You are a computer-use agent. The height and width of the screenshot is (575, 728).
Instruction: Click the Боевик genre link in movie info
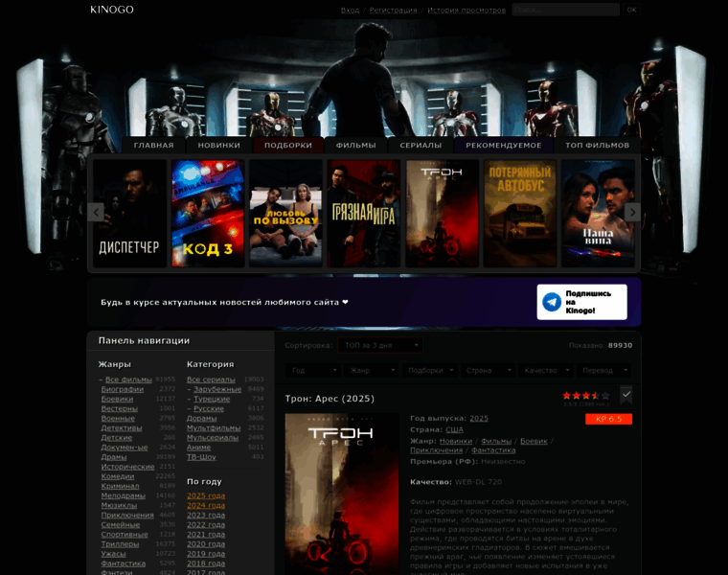[x=534, y=441]
